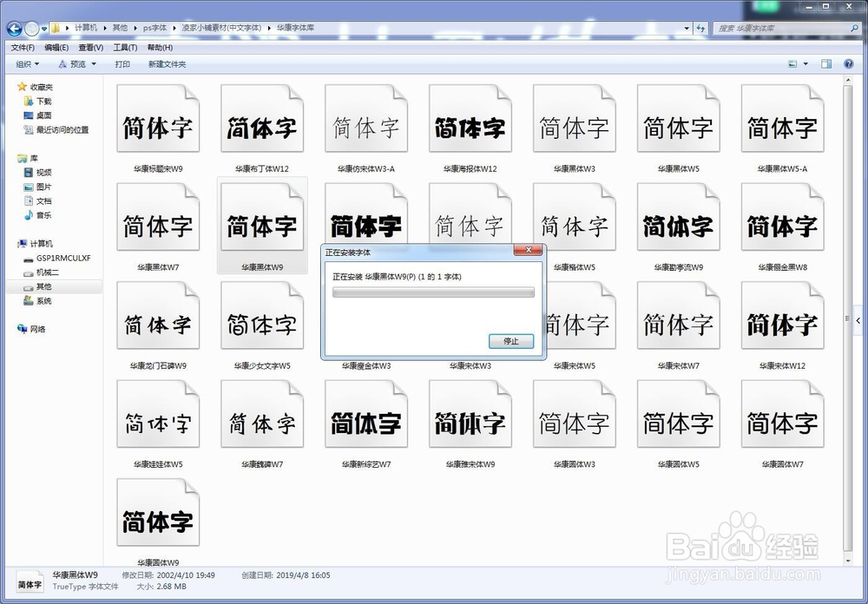Close the 正在安装字体 dialog
The height and width of the screenshot is (604, 868).
(528, 250)
